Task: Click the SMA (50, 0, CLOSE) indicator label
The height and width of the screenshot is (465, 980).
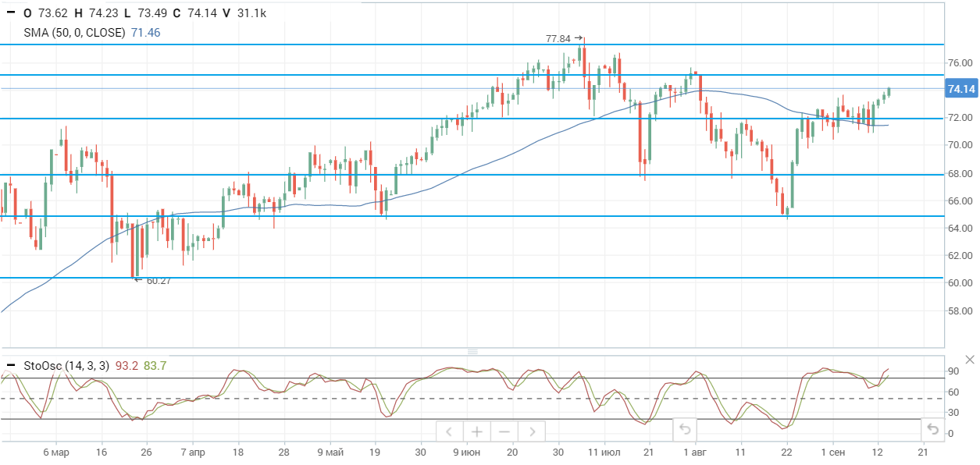Action: pyautogui.click(x=75, y=33)
